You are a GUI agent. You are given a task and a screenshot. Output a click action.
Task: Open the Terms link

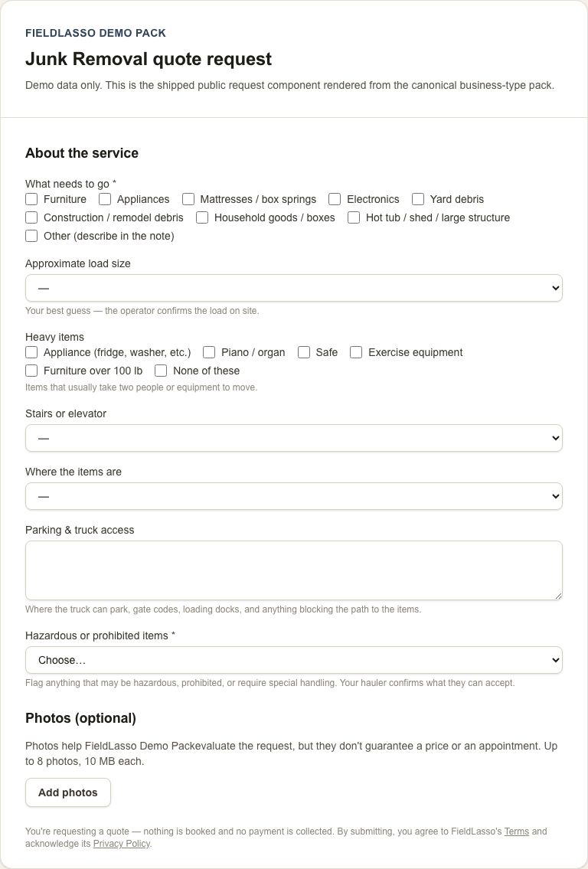pyautogui.click(x=517, y=831)
